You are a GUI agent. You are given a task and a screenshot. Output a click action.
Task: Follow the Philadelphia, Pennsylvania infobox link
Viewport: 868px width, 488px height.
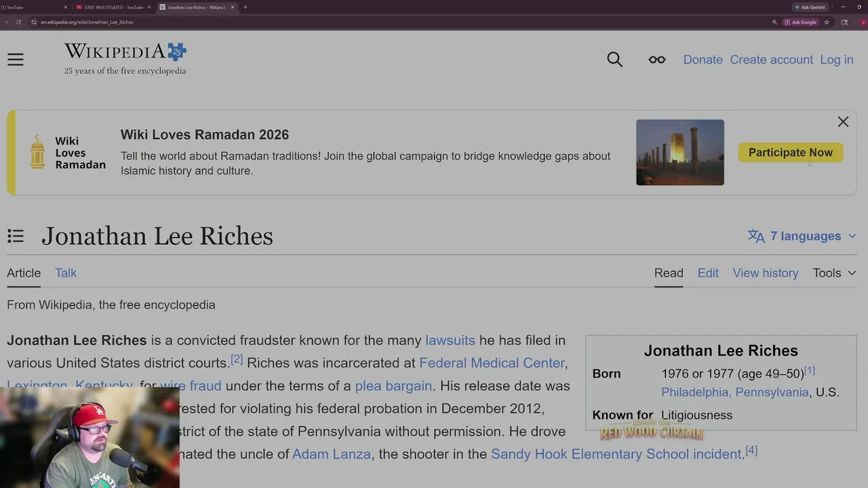(x=734, y=392)
